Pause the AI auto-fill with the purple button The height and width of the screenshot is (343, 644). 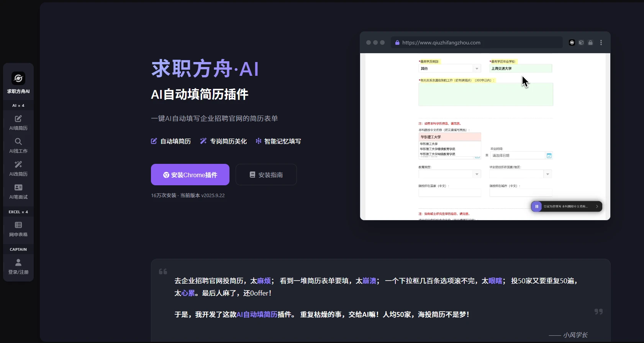pos(536,206)
